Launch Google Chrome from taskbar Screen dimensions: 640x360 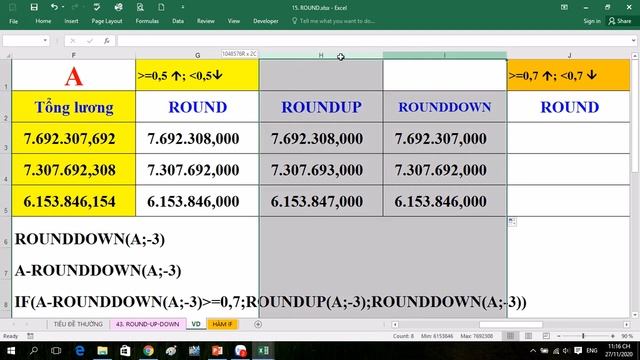tap(148, 351)
